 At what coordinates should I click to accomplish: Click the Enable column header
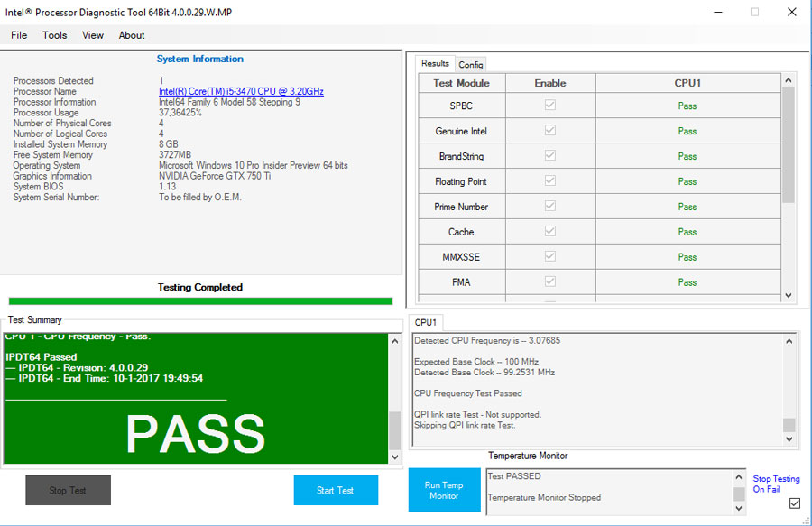point(550,83)
